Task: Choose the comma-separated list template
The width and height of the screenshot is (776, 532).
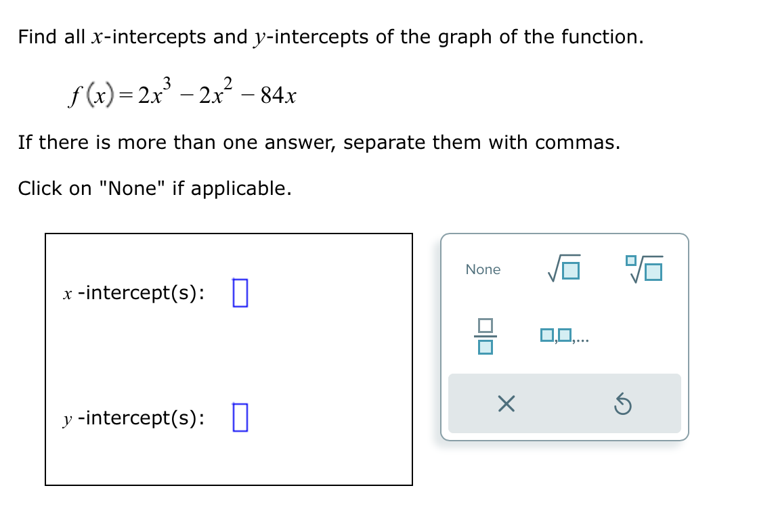Action: tap(564, 336)
